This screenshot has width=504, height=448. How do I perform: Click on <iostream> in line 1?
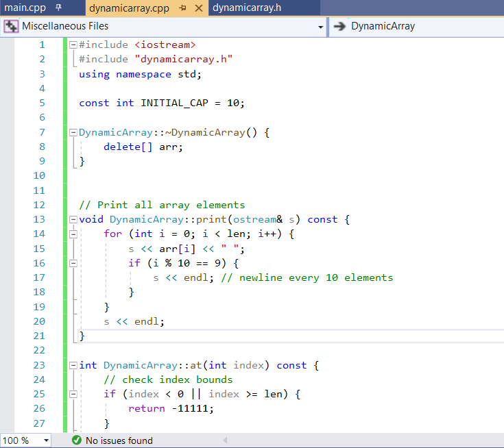165,45
